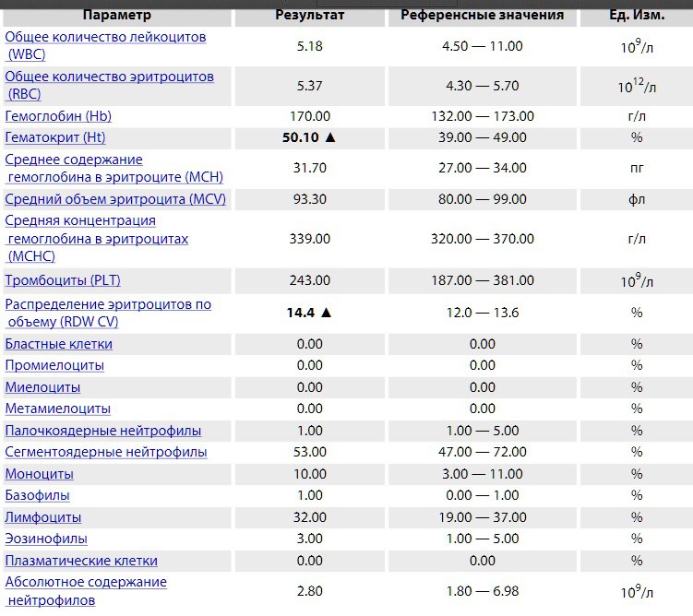Select the Палочкоядерные нейтрофилы link
The image size is (693, 616).
[103, 431]
